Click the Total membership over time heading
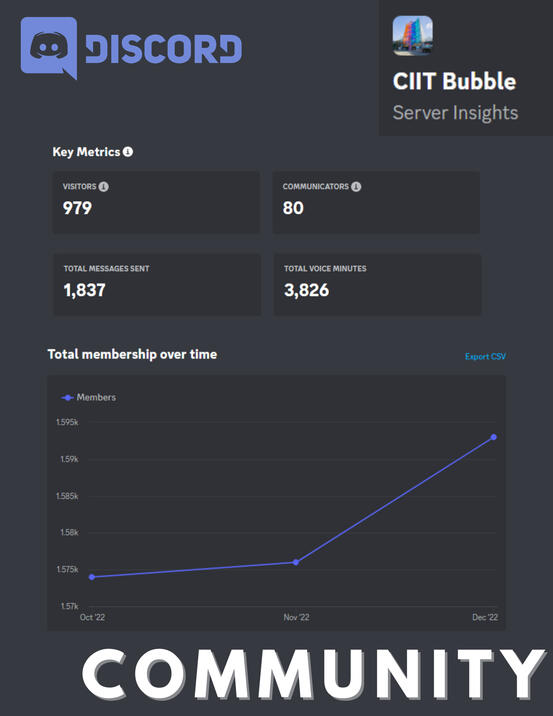This screenshot has height=716, width=553. point(132,354)
